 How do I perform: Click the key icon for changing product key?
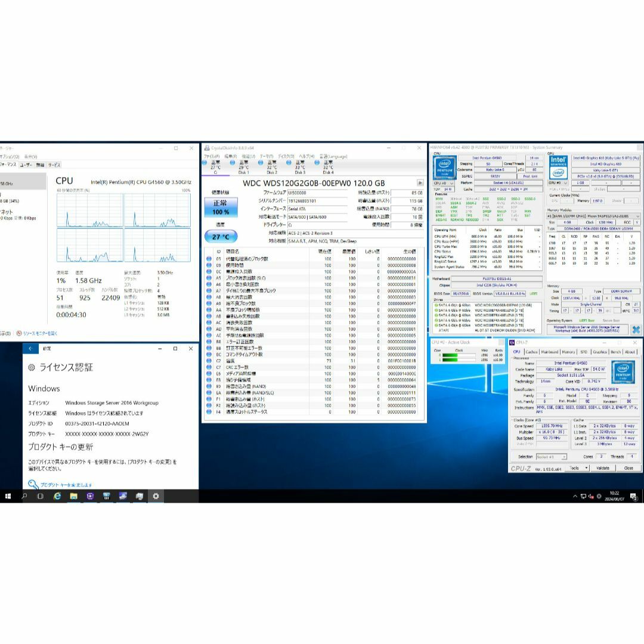33,484
